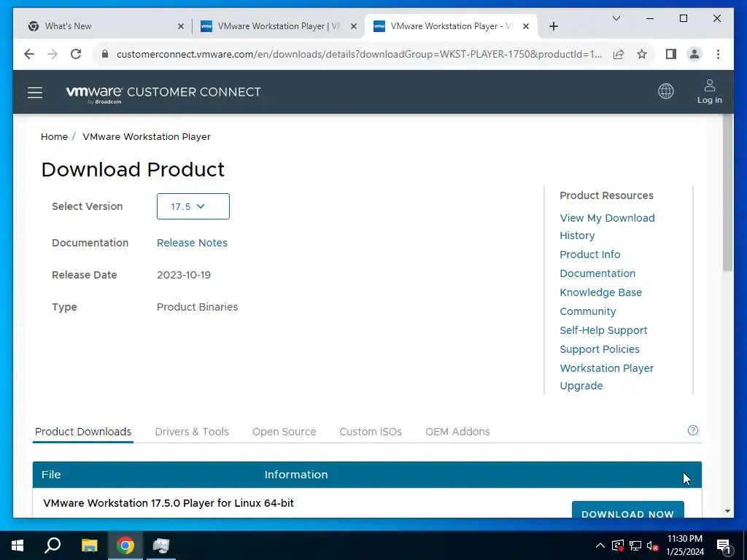Select the Drivers & Tools tab

[192, 432]
